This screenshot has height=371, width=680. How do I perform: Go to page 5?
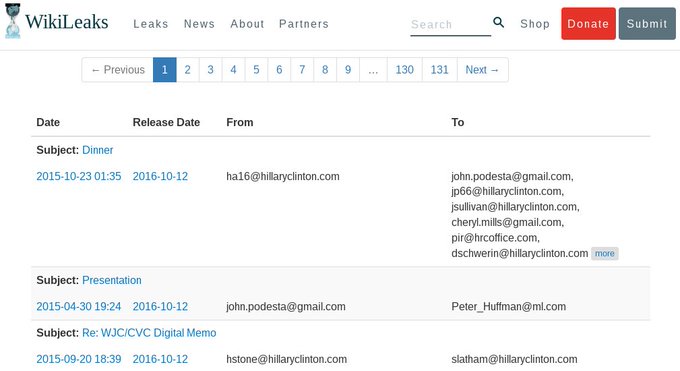256,70
